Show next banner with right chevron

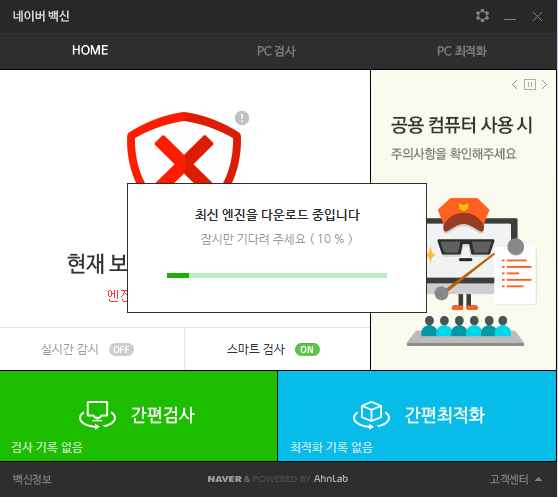click(544, 85)
